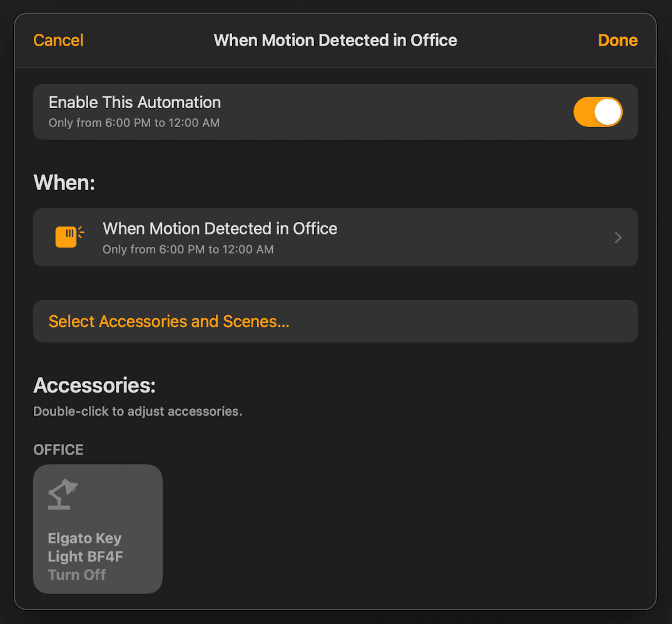Select the Elgato Key Light BF4F tile
This screenshot has width=672, height=624.
pyautogui.click(x=98, y=529)
